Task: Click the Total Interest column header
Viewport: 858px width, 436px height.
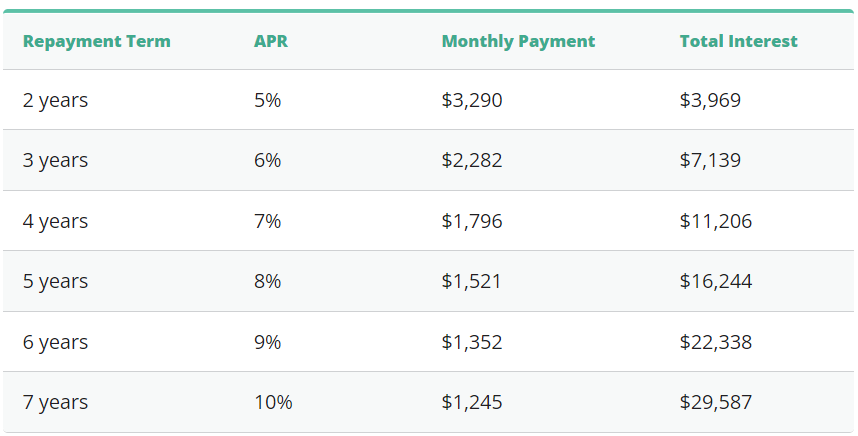Action: pos(738,41)
